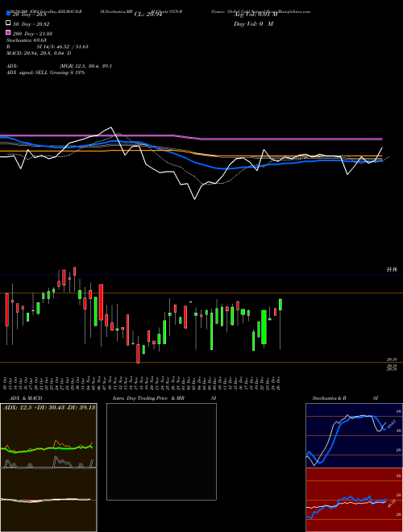Click the blue 20 Day EMA legend swatch
The image size is (403, 532).
point(8,13)
